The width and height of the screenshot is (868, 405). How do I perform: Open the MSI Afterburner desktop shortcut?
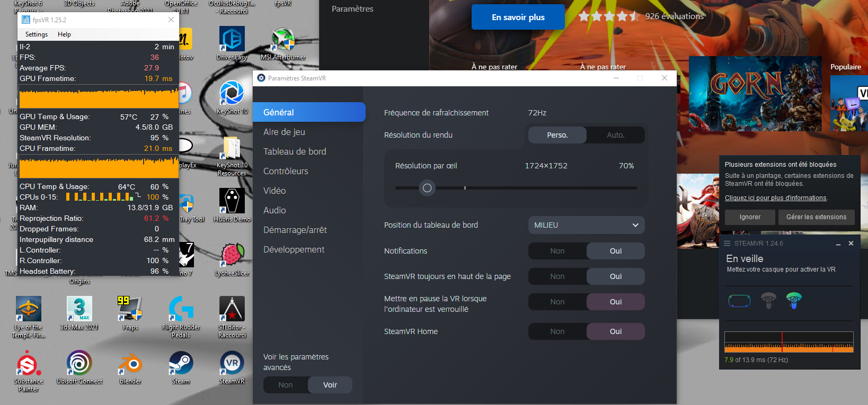283,44
